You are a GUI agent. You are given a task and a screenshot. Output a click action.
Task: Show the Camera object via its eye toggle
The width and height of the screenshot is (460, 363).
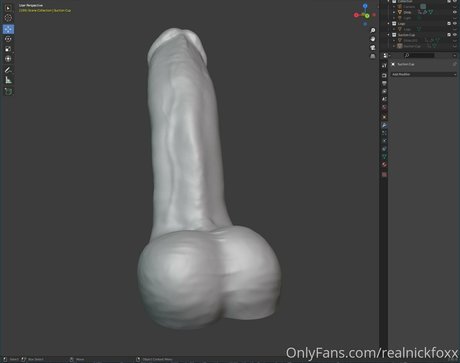click(455, 7)
